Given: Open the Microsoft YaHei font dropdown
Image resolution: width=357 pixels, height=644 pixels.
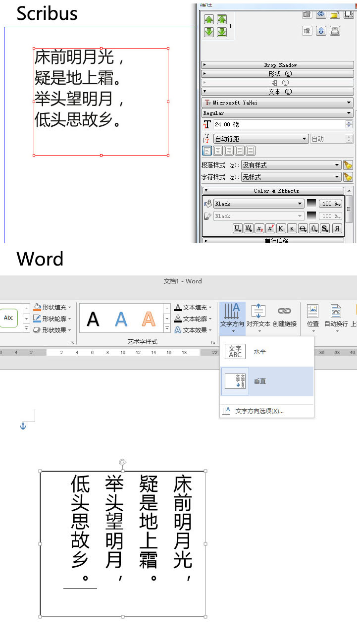Looking at the screenshot, I should 277,103.
